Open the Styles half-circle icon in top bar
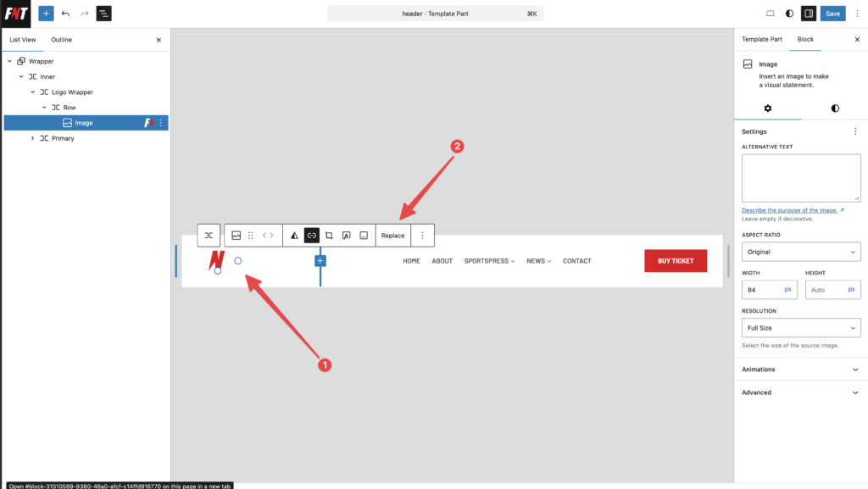Screen dimensions: 868x489 [789, 14]
